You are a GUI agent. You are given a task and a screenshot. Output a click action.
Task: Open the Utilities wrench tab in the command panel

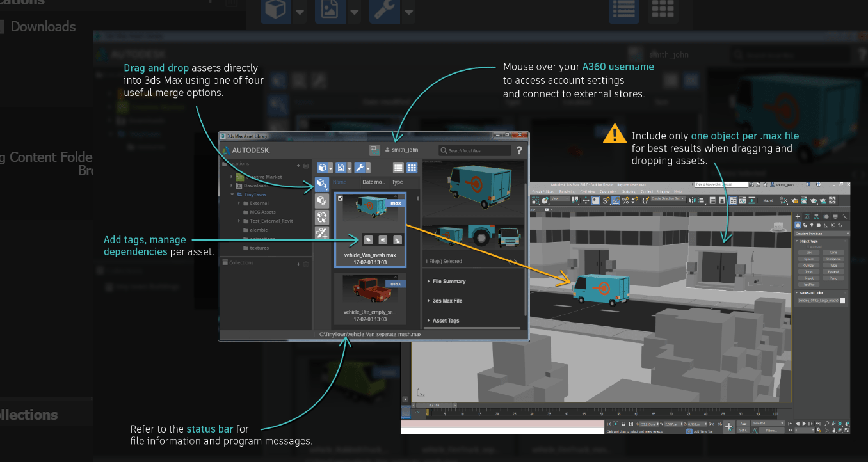[x=845, y=217]
